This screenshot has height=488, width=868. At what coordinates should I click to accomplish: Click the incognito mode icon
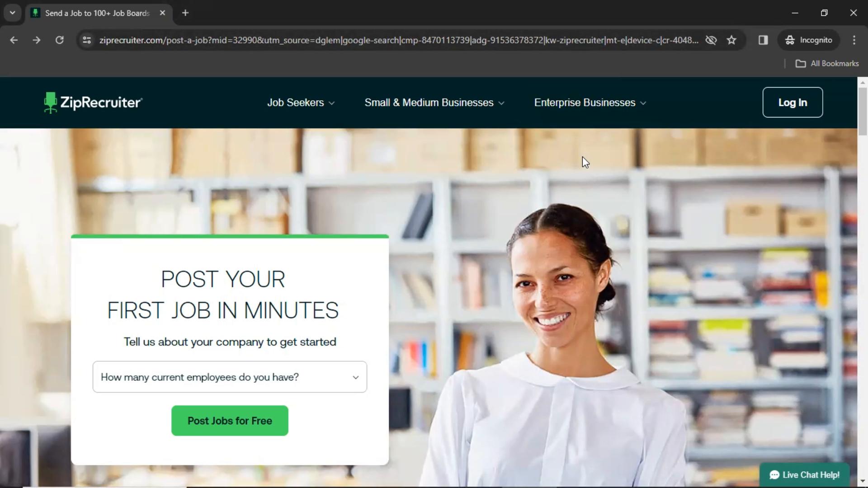click(790, 40)
